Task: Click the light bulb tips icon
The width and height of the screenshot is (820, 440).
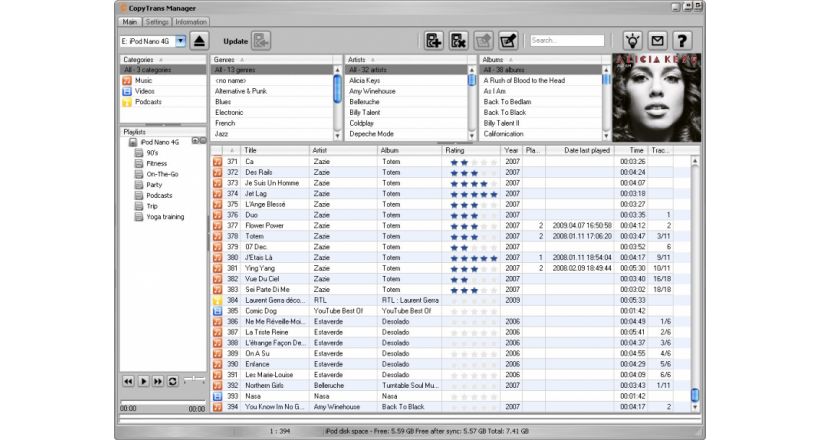Action: pos(632,41)
